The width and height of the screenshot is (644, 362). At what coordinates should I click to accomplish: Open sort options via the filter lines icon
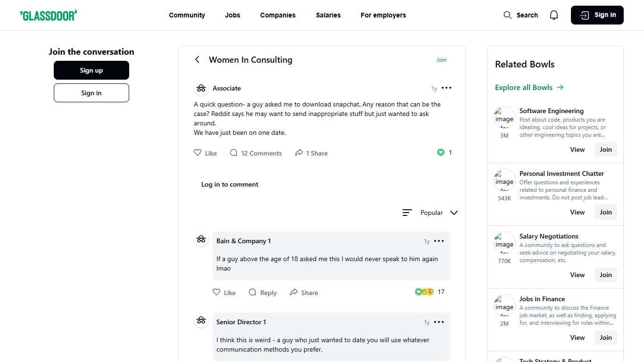click(x=407, y=213)
